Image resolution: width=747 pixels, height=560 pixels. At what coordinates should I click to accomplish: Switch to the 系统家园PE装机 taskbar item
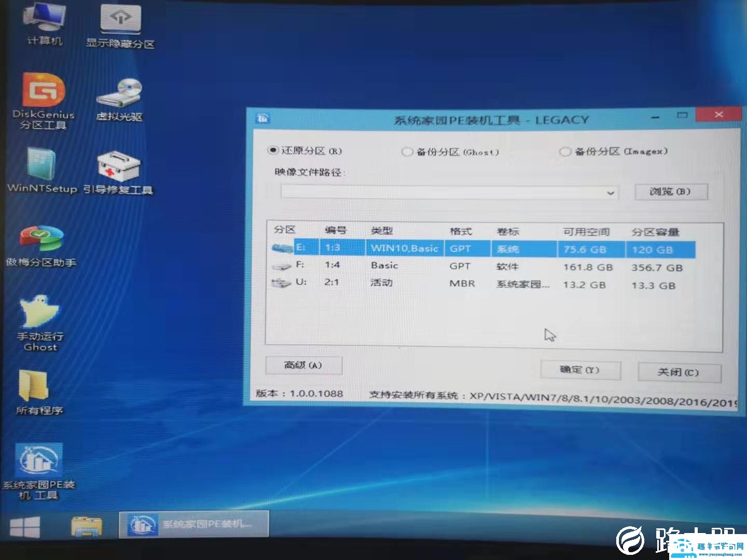pyautogui.click(x=195, y=525)
